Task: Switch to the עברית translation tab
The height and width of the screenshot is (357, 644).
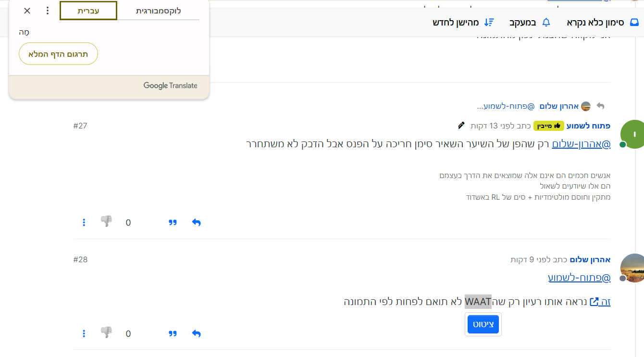Action: [x=88, y=11]
